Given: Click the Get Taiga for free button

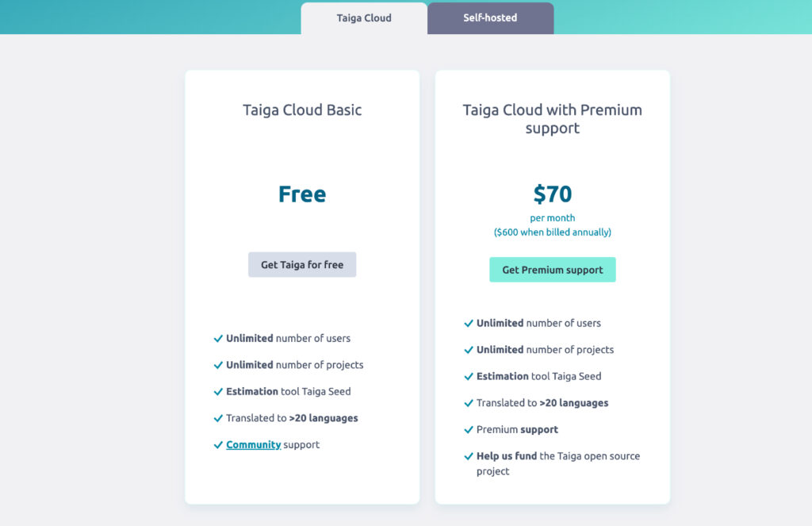Looking at the screenshot, I should tap(302, 264).
